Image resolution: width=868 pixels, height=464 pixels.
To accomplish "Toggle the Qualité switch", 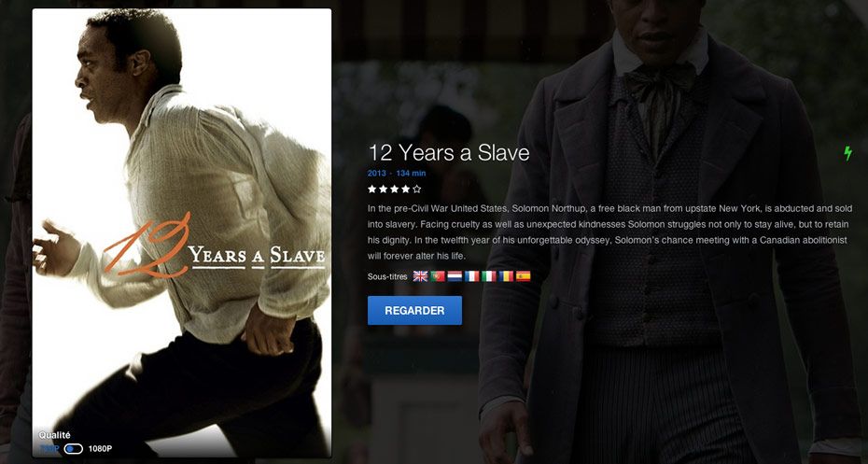I will pyautogui.click(x=73, y=449).
